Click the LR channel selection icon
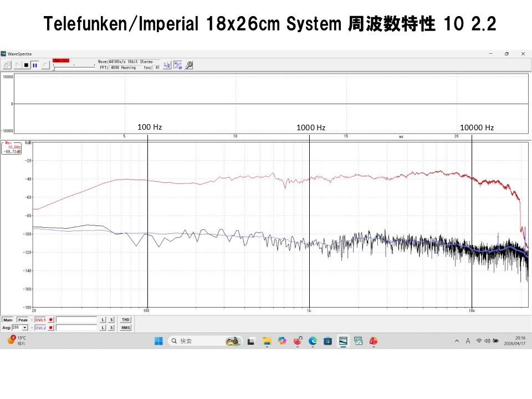Screen dimensions: 532x399 (167, 65)
